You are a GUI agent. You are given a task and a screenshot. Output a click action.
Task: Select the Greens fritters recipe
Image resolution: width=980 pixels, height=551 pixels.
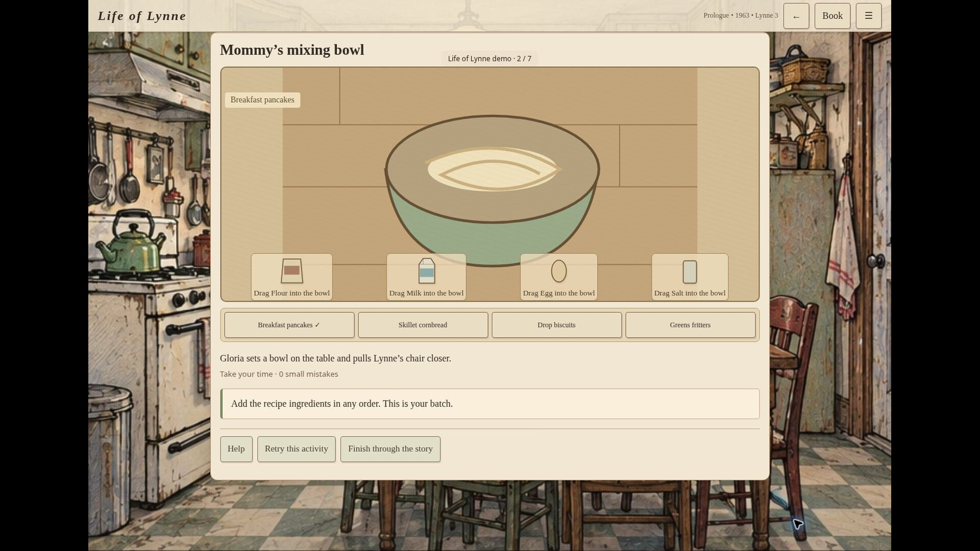coord(690,325)
